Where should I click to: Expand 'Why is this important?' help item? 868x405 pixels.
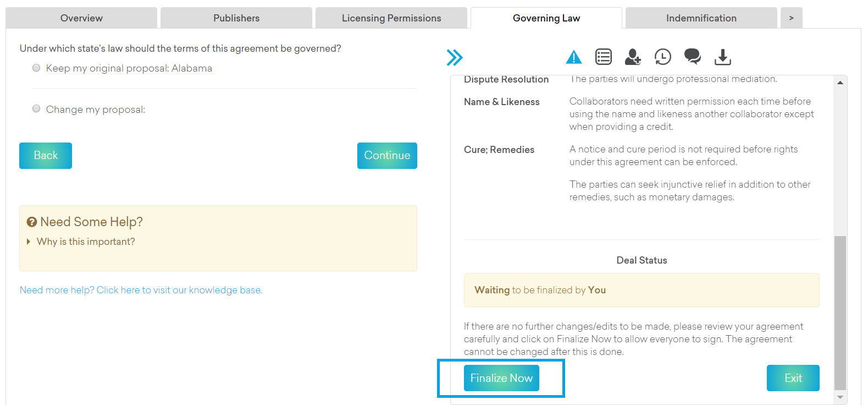[x=85, y=242]
